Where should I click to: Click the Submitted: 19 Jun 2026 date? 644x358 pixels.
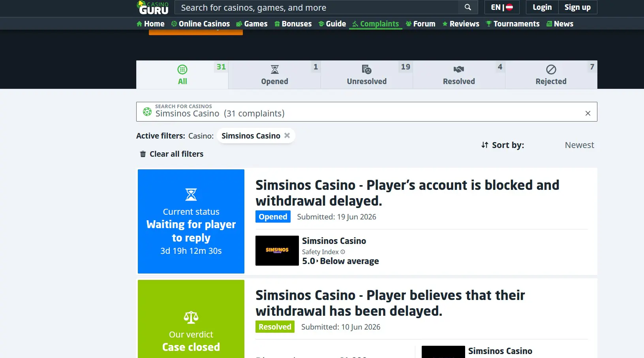pos(337,217)
